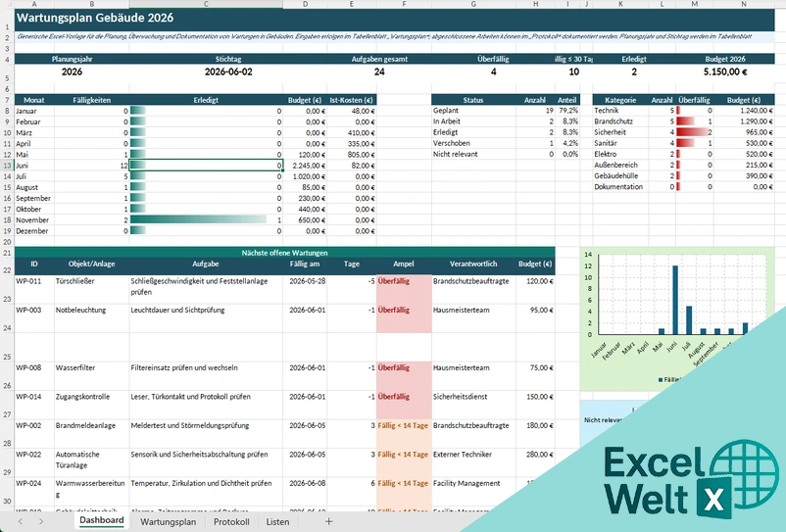Switch to the Dashboard sheet tab
The width and height of the screenshot is (786, 532).
pos(102,520)
